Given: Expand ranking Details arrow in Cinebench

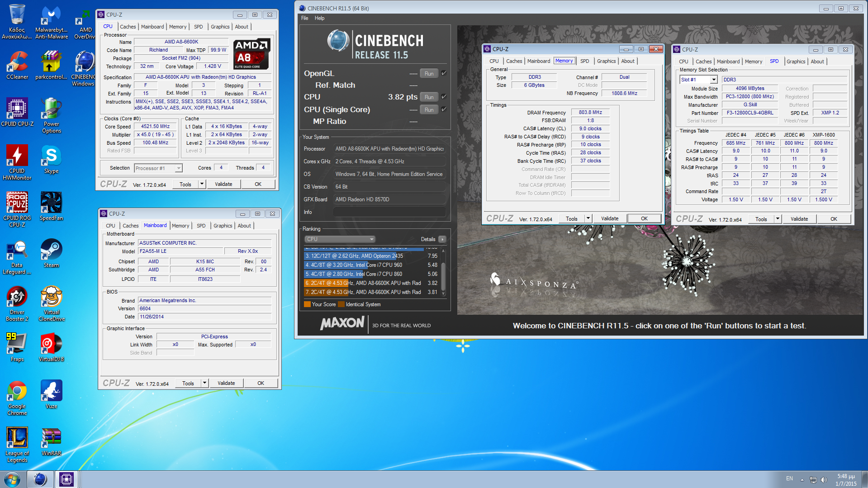Looking at the screenshot, I should (442, 239).
